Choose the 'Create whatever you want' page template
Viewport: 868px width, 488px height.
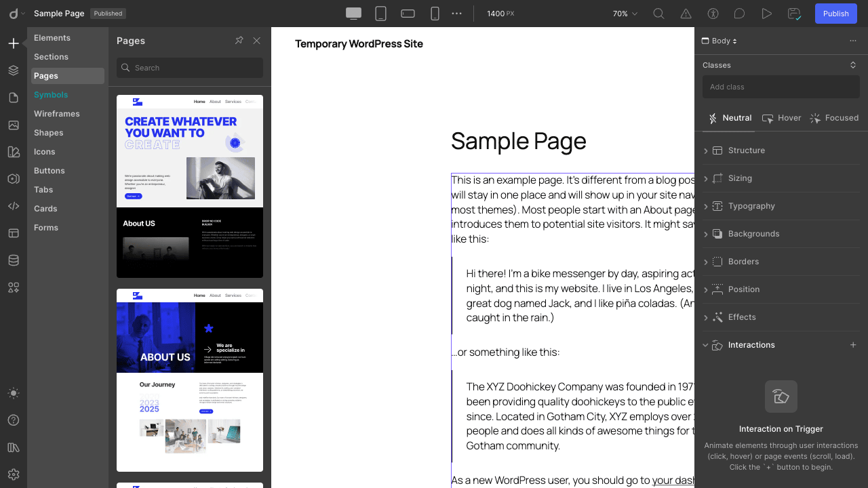190,186
